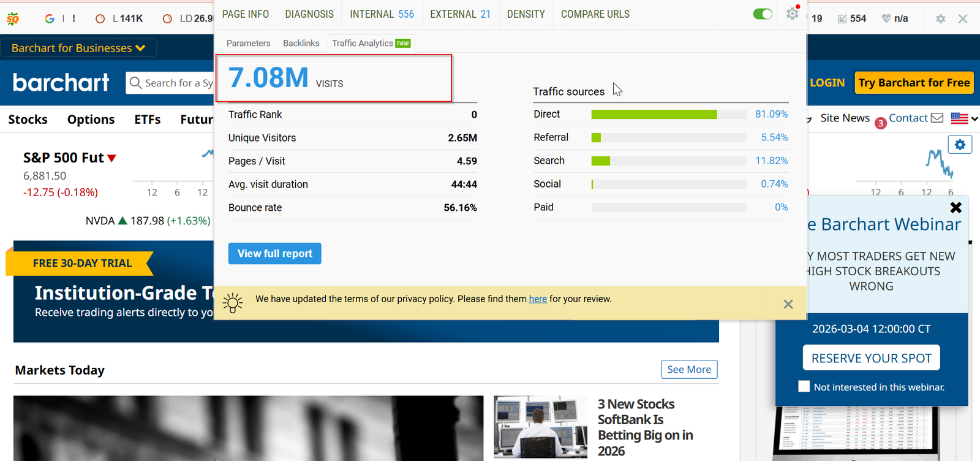Click the Direct traffic progress bar

[x=669, y=114]
